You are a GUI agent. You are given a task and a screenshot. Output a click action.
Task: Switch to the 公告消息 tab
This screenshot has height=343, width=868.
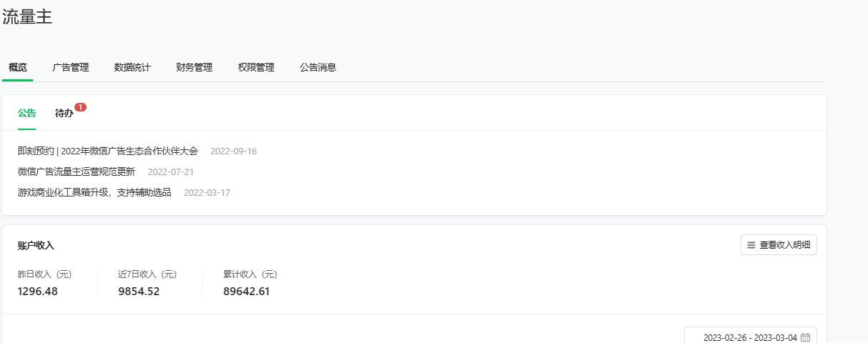pos(318,68)
